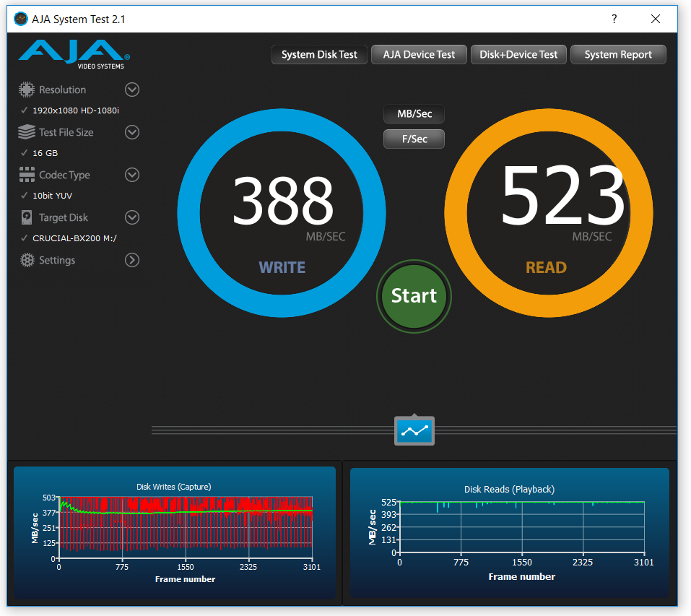Expand the Resolution dropdown arrow
The image size is (691, 616).
click(x=131, y=90)
